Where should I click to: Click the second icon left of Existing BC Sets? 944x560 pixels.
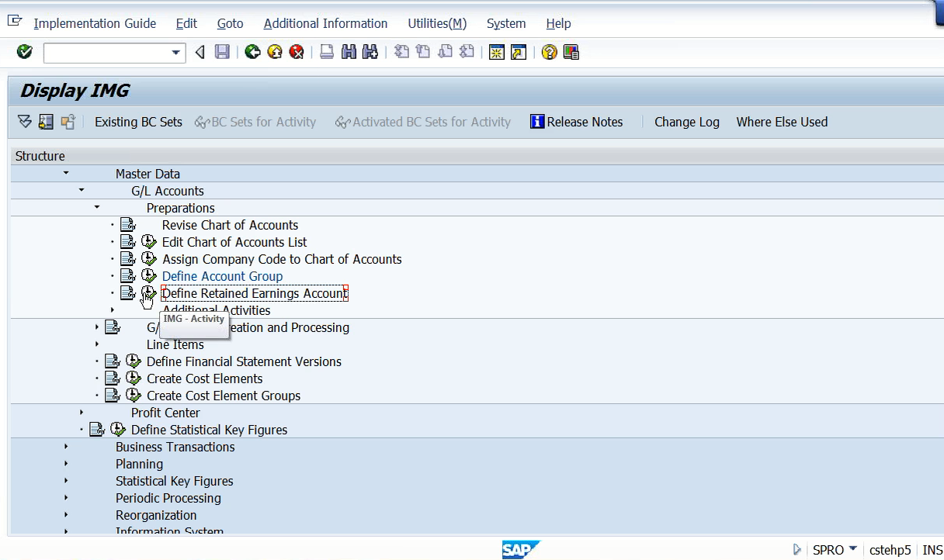coord(46,122)
